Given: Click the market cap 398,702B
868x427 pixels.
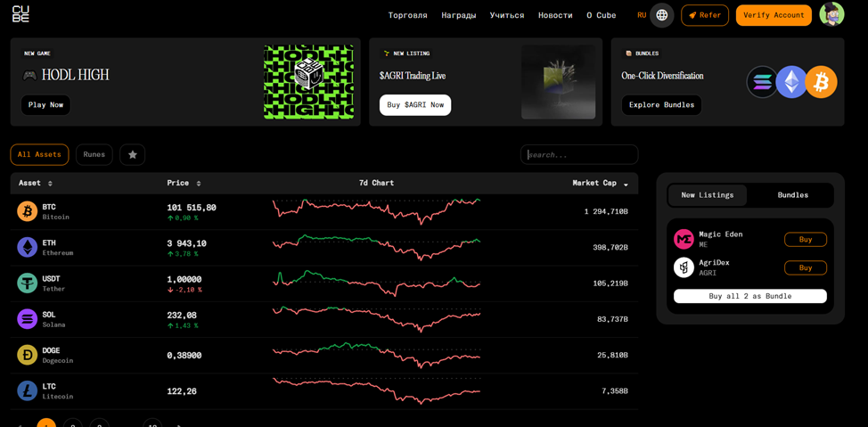Looking at the screenshot, I should [x=610, y=248].
